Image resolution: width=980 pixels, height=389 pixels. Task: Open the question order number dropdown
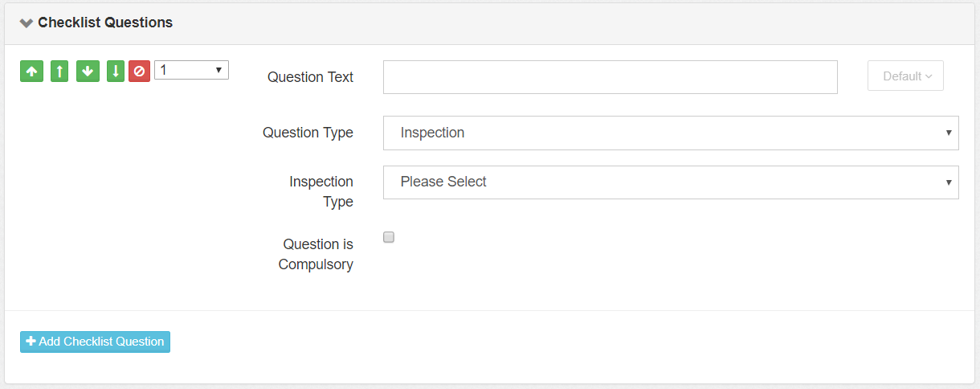click(x=191, y=71)
